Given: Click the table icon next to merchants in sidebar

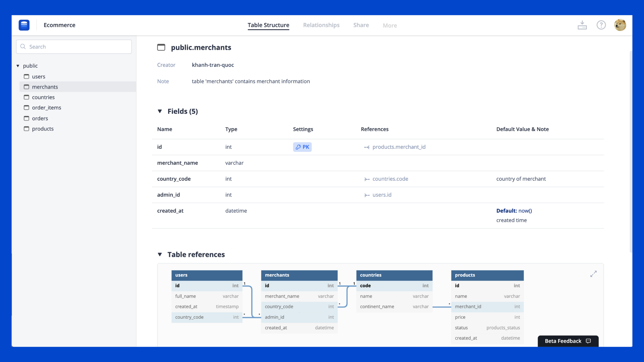Looking at the screenshot, I should click(26, 87).
